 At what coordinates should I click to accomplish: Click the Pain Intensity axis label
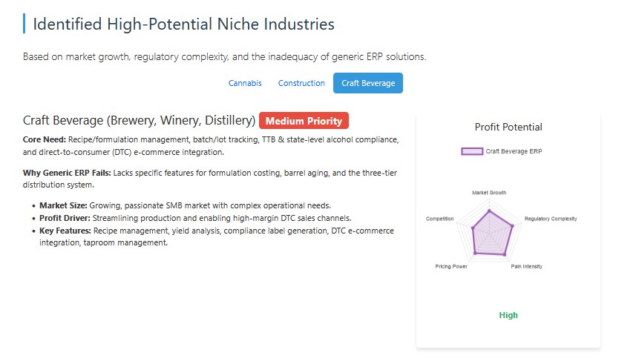click(x=526, y=266)
